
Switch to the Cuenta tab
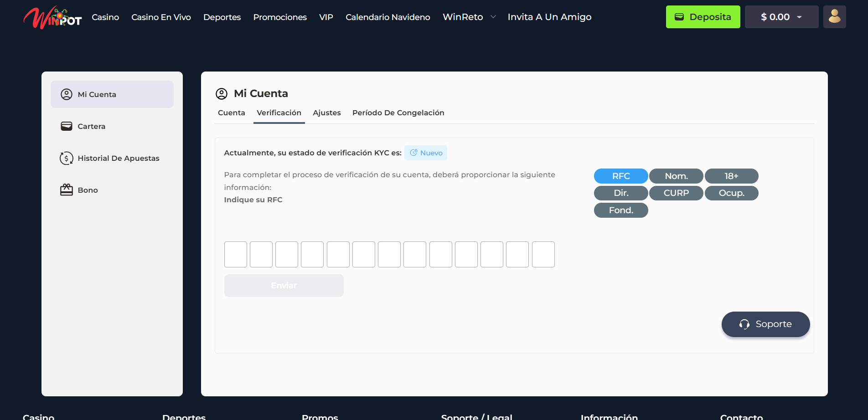(x=232, y=113)
